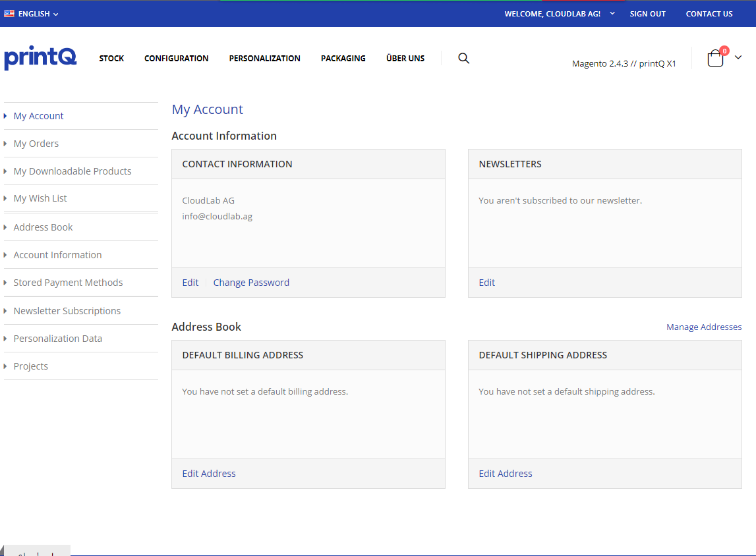Open the CONTACT US link
This screenshot has width=756, height=556.
(709, 14)
